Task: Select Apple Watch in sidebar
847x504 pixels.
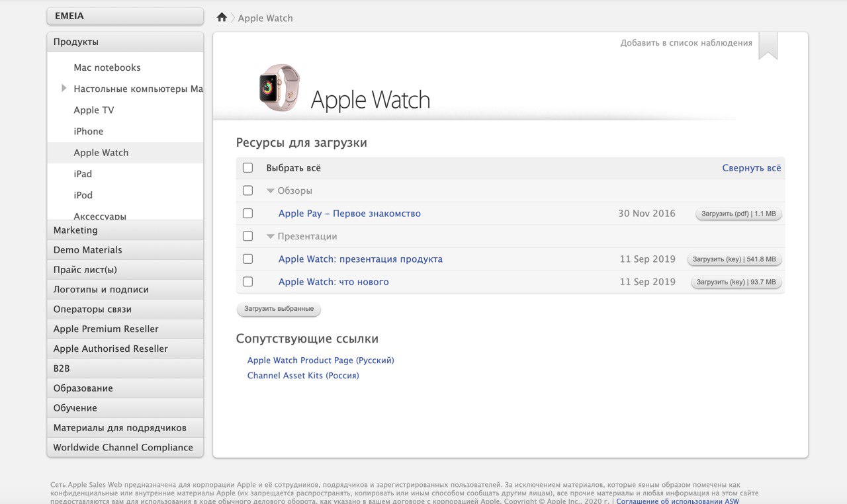Action: tap(125, 153)
